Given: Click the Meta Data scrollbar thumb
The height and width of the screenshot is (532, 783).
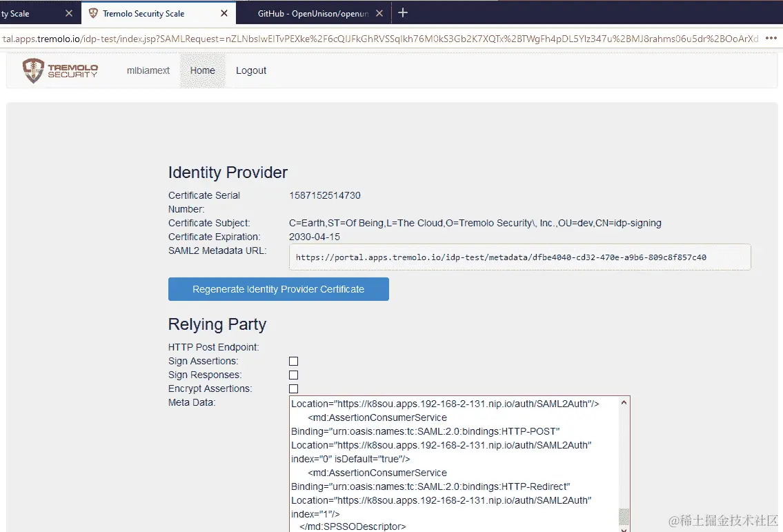Looking at the screenshot, I should pos(624,517).
